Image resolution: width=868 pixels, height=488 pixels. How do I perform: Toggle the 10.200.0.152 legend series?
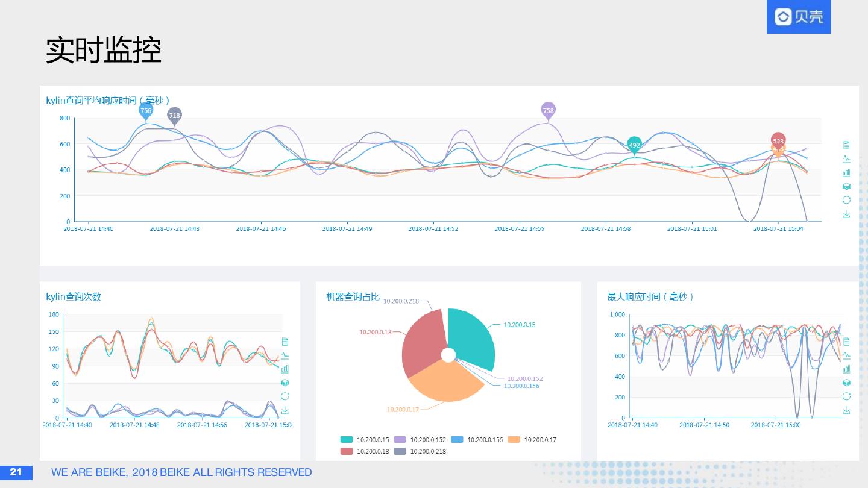click(420, 440)
